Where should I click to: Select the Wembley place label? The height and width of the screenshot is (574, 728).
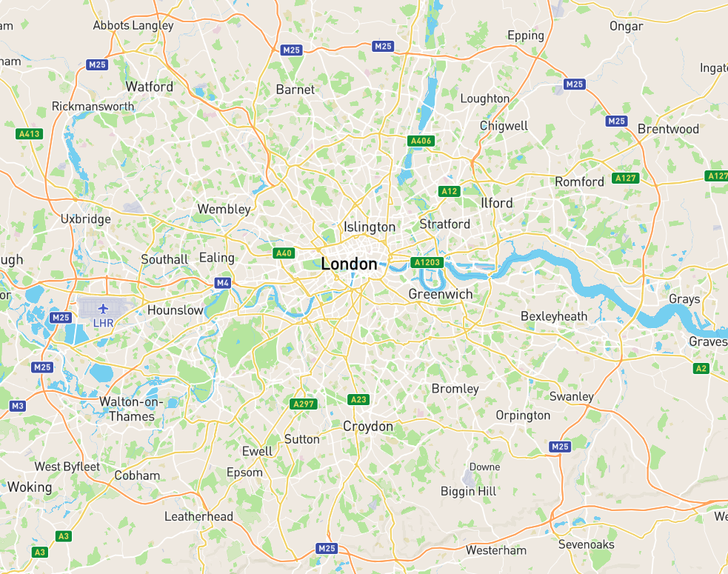(224, 210)
